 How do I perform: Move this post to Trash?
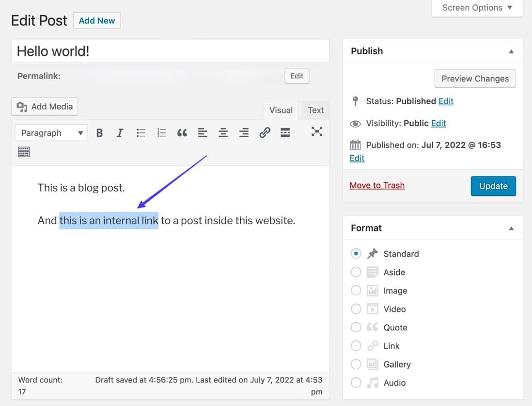(x=377, y=185)
